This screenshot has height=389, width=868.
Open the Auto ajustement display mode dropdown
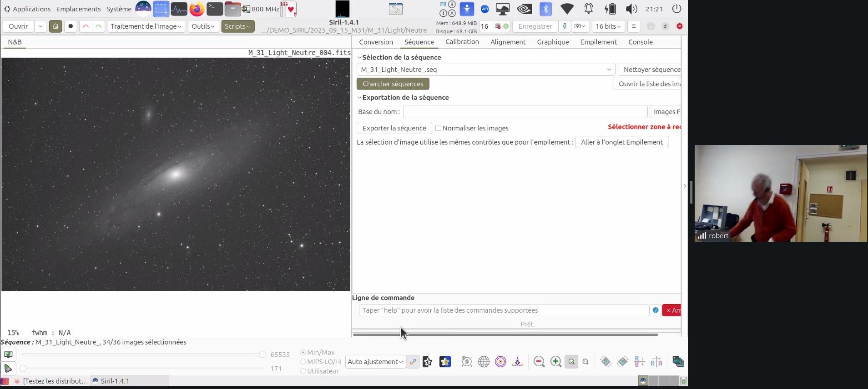(x=375, y=362)
